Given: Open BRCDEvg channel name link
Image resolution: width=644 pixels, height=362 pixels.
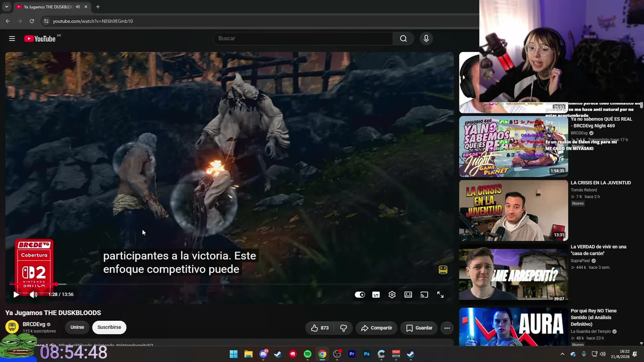Looking at the screenshot, I should tap(34, 324).
